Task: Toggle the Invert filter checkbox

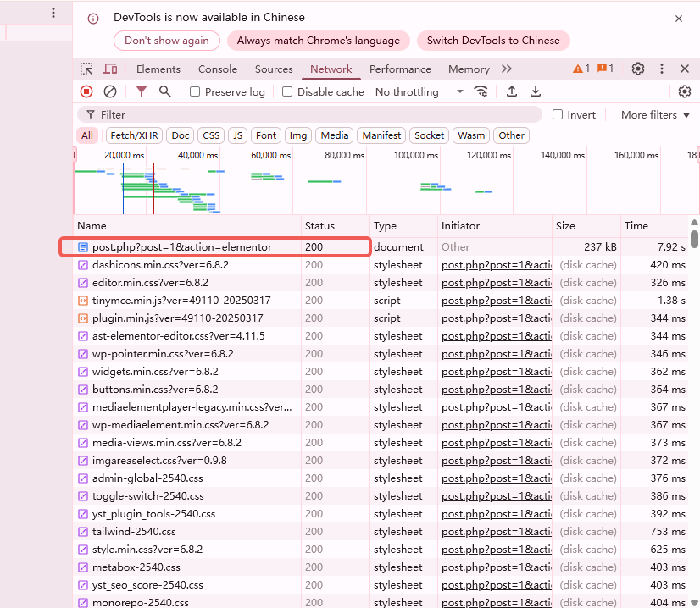Action: [x=557, y=114]
